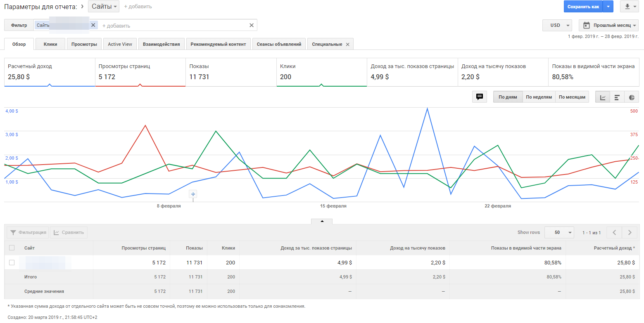Image resolution: width=644 pixels, height=323 pixels.
Task: Switch to the Active View tab
Action: [x=120, y=44]
